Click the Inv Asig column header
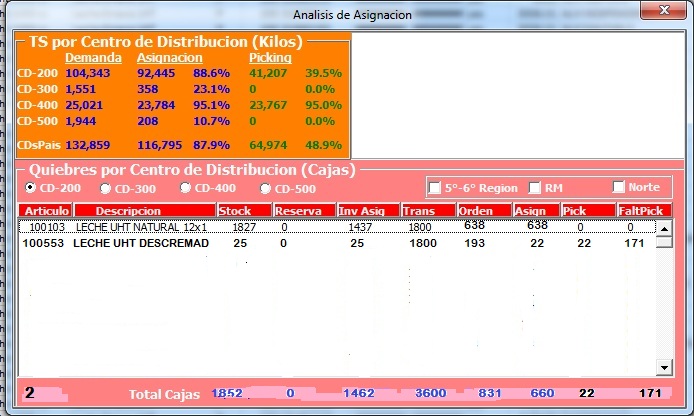Image resolution: width=694 pixels, height=416 pixels. [x=368, y=211]
